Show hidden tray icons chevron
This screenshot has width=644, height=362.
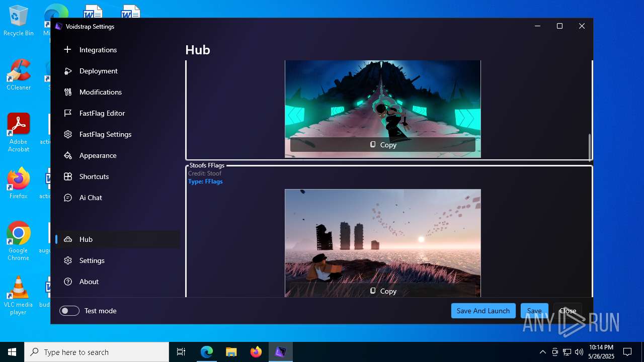(542, 352)
